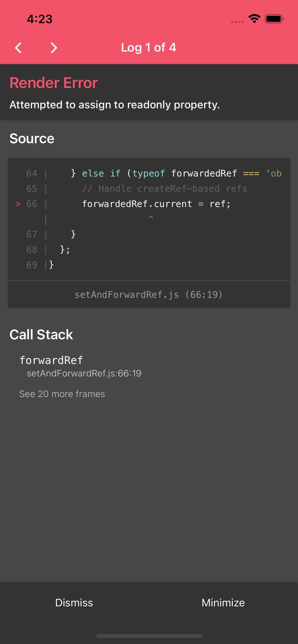Click the clock showing 4:23
The image size is (298, 644).
pyautogui.click(x=40, y=19)
